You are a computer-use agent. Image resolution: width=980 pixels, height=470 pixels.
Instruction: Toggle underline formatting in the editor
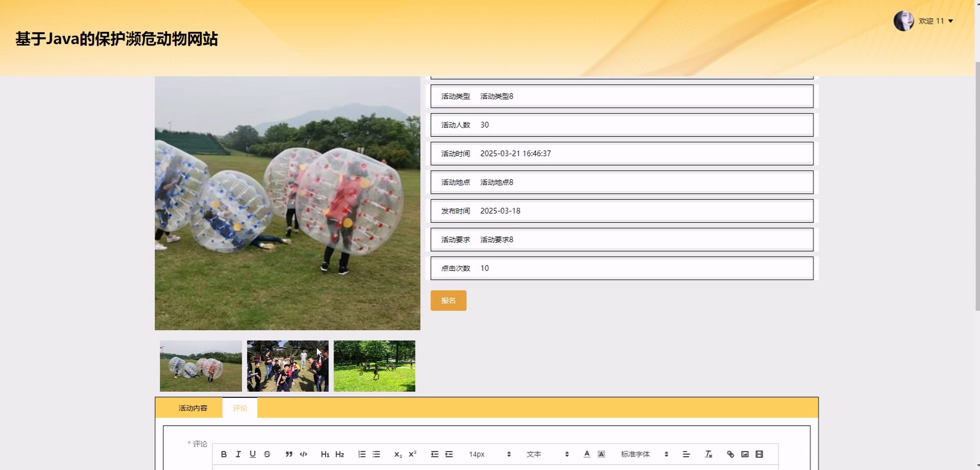pyautogui.click(x=253, y=454)
